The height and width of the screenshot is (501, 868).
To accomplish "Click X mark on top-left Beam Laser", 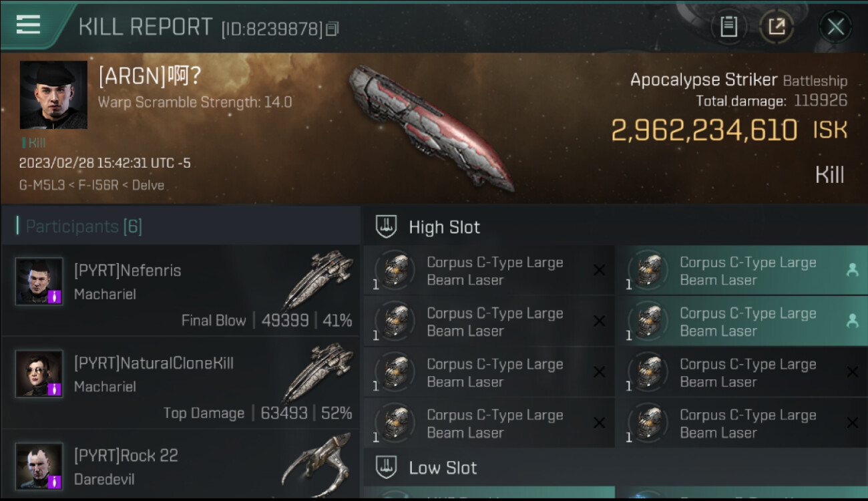I will click(599, 270).
